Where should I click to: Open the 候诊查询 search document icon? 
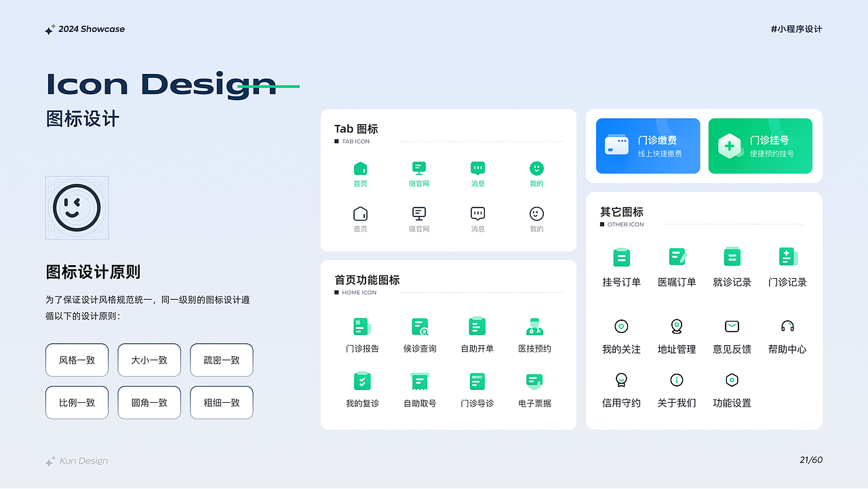[x=420, y=327]
